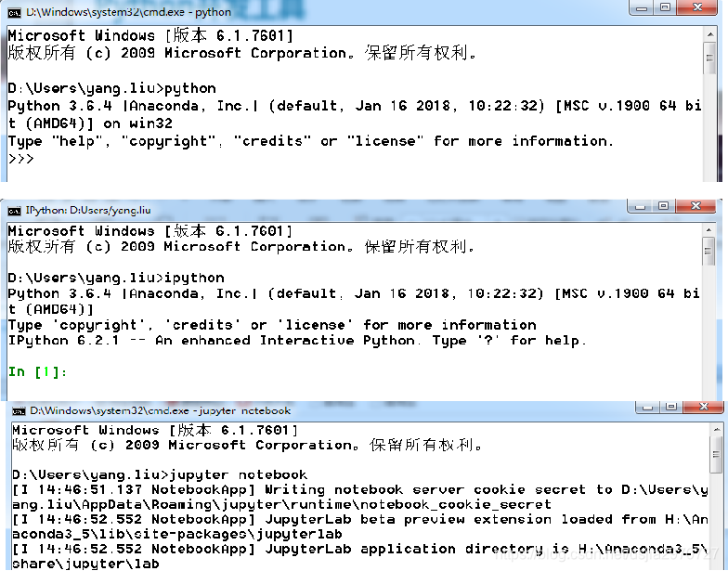Click 'aconda3_5\lib\site-packages\jupyterlab' path line
This screenshot has height=571, width=728.
176,534
